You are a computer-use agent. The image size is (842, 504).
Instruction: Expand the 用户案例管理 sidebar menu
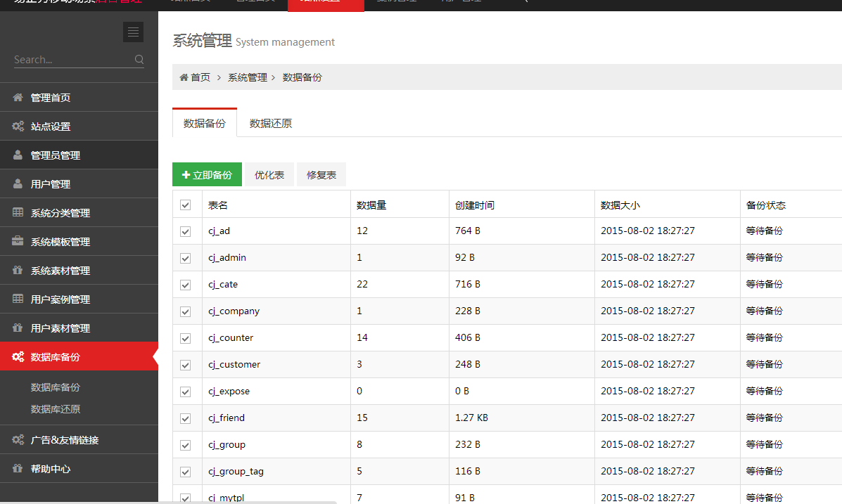click(60, 299)
